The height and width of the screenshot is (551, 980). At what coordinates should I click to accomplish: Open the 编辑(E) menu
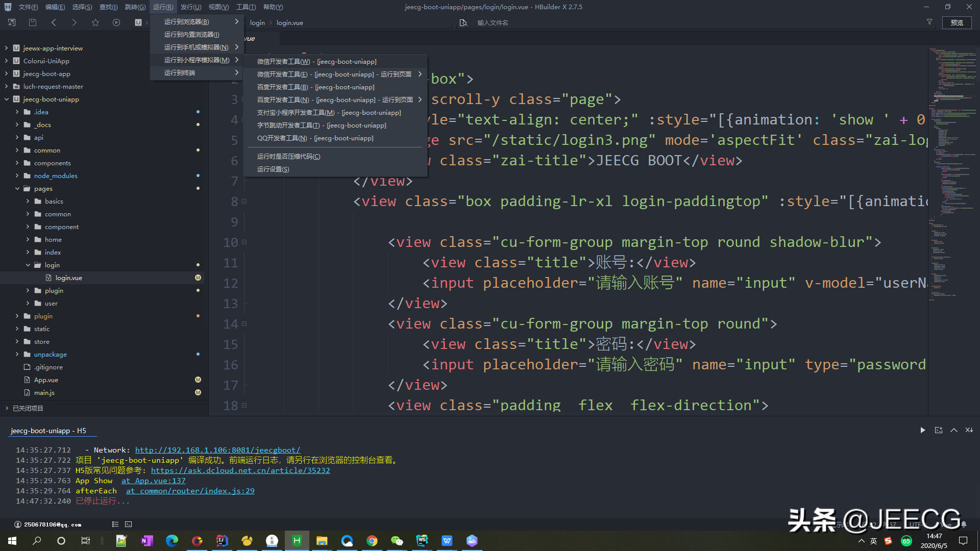(55, 7)
